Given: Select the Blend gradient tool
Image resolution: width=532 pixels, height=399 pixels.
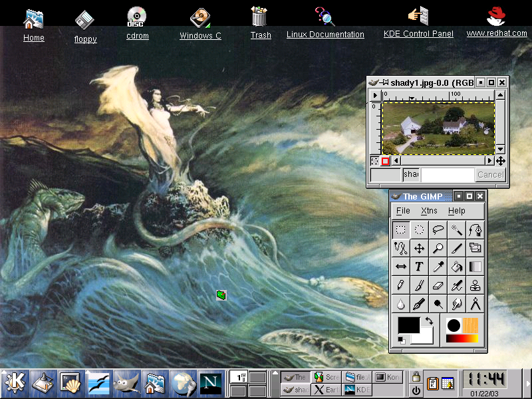Looking at the screenshot, I should point(475,267).
